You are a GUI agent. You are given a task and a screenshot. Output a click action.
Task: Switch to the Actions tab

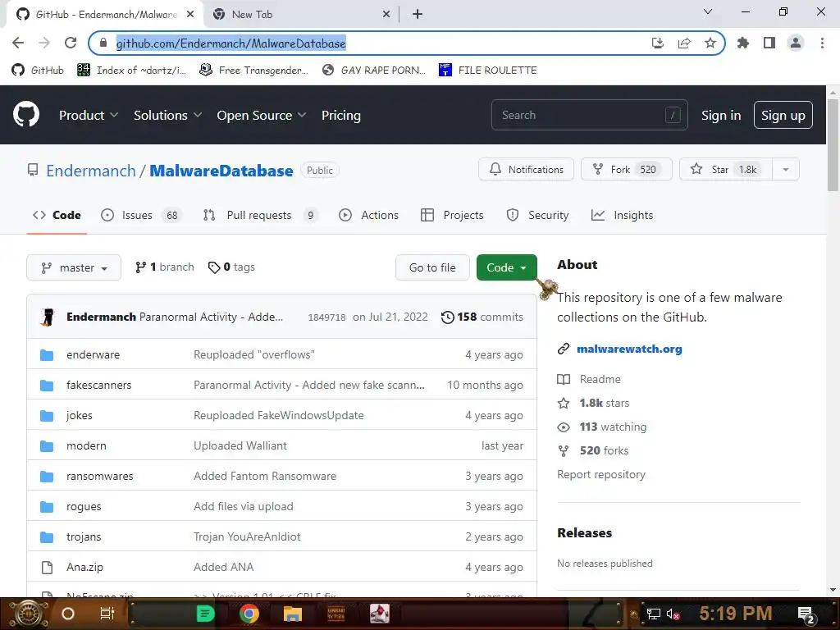click(x=368, y=215)
